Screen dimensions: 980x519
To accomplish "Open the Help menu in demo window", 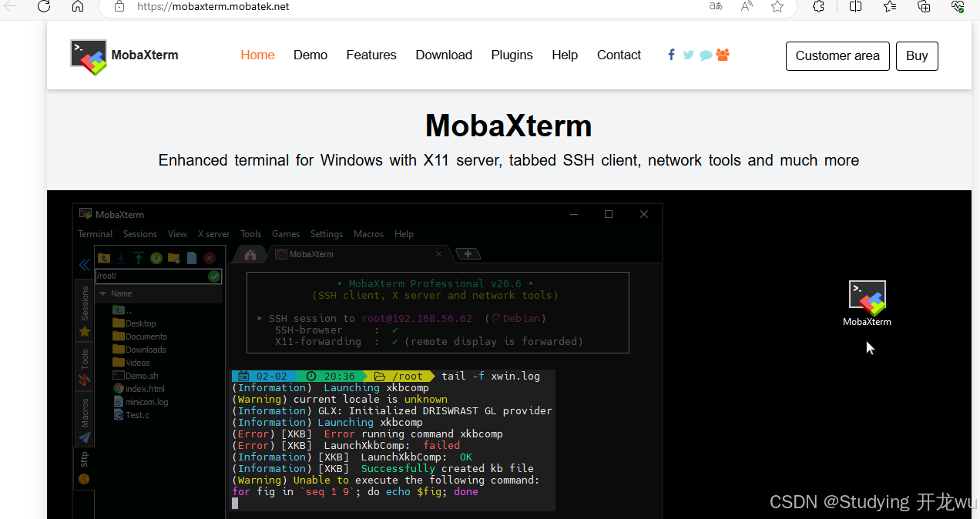I will tap(404, 234).
